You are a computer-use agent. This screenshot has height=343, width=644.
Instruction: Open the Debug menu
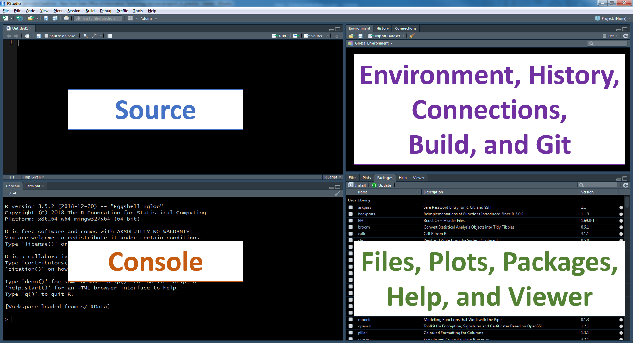point(105,11)
